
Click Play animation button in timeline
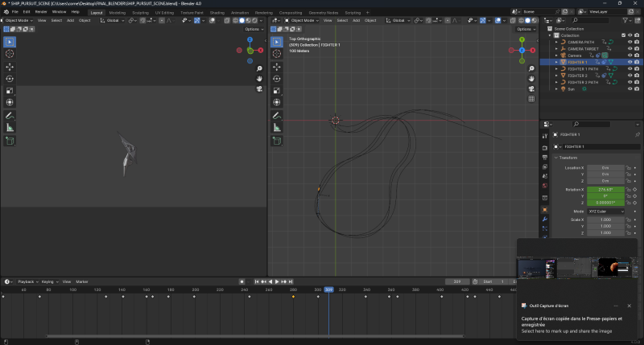click(x=277, y=281)
